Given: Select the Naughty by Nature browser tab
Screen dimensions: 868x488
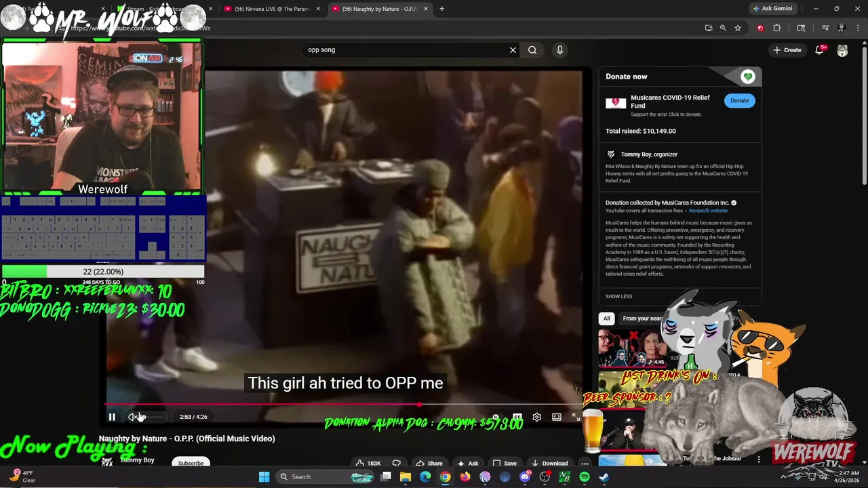Looking at the screenshot, I should [380, 9].
